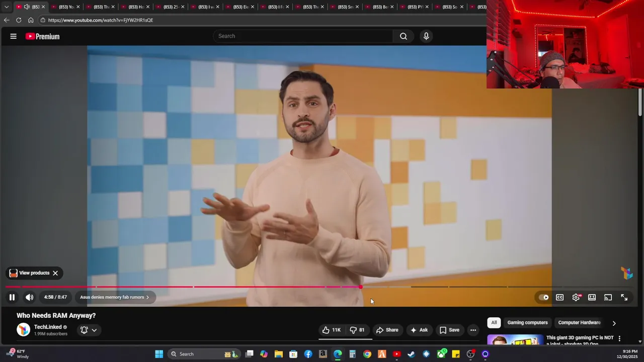The height and width of the screenshot is (362, 644).
Task: Reload the page
Action: 19,20
